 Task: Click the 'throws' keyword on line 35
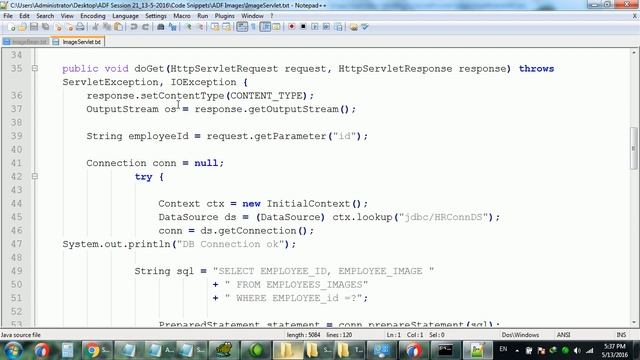536,69
